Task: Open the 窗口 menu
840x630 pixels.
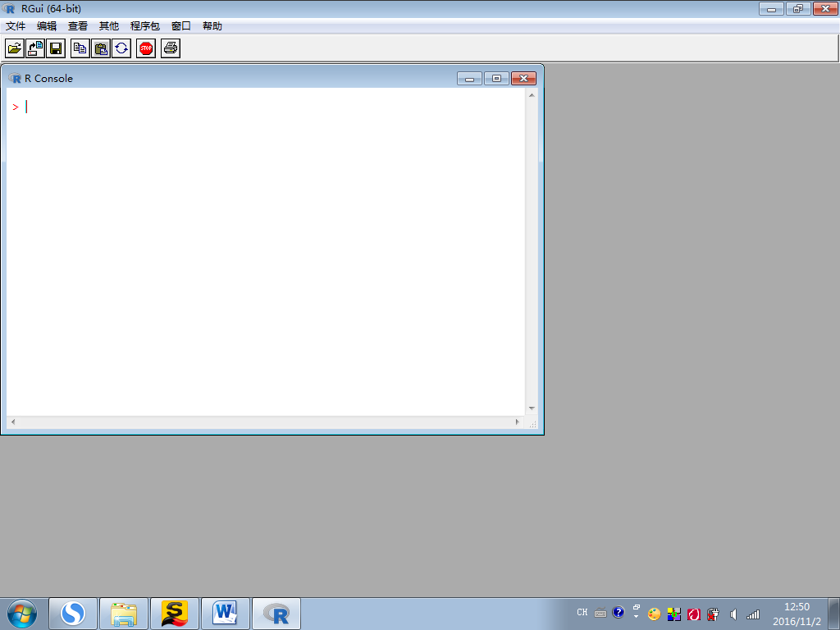Action: click(x=181, y=25)
